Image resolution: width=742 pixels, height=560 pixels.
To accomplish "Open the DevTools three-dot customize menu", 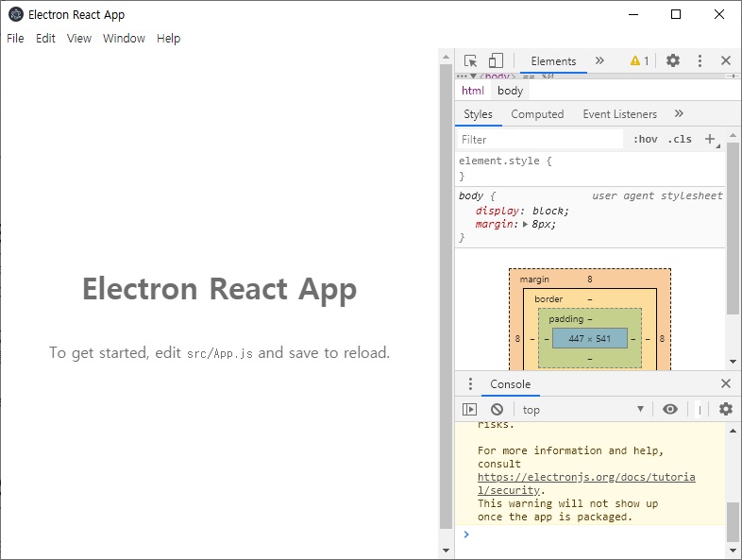I will pos(700,60).
